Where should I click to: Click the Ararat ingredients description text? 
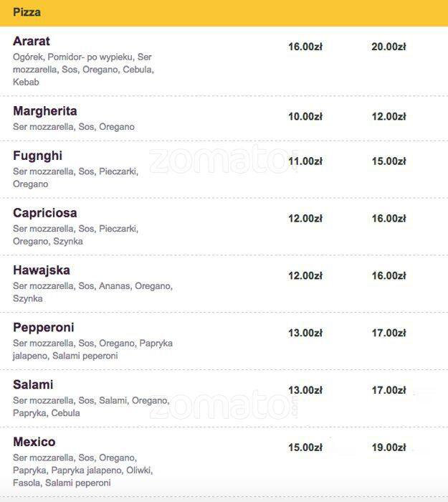click(83, 70)
